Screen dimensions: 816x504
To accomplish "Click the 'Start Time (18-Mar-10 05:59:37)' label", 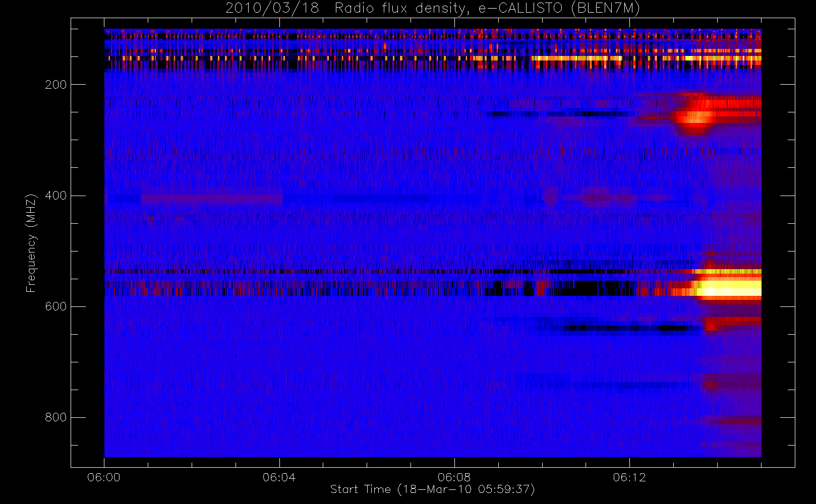I will coord(432,489).
